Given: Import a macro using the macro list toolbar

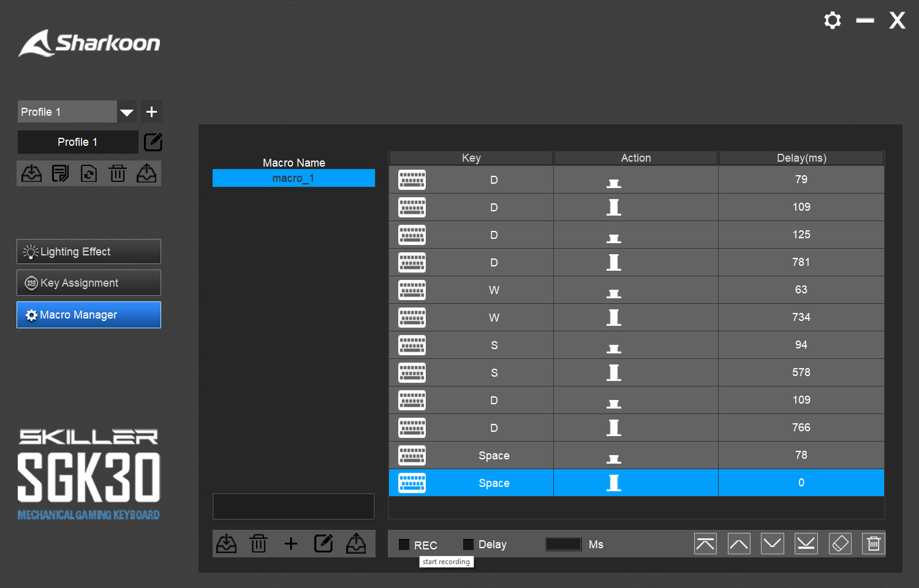Looking at the screenshot, I should click(x=227, y=543).
